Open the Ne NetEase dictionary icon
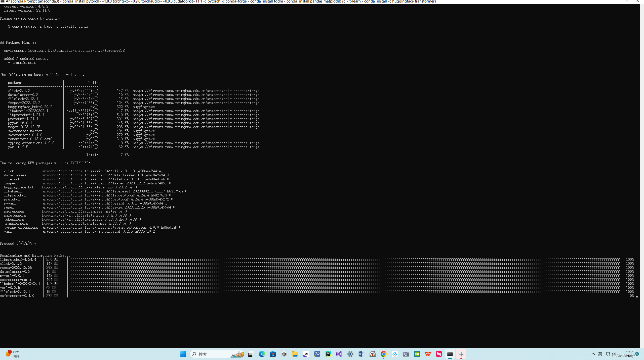The width and height of the screenshot is (644, 360). 317,354
